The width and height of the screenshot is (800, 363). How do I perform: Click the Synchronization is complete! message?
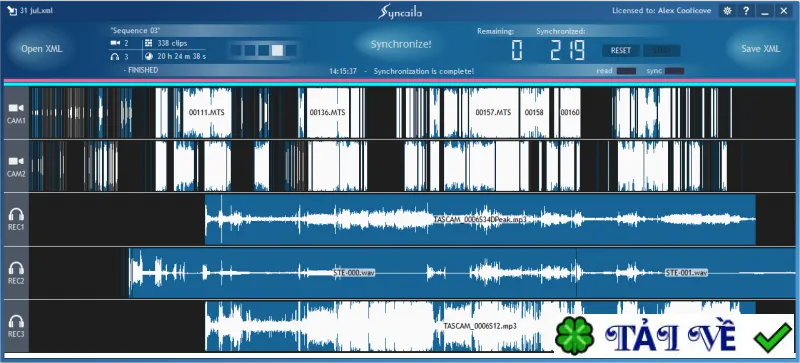(423, 71)
